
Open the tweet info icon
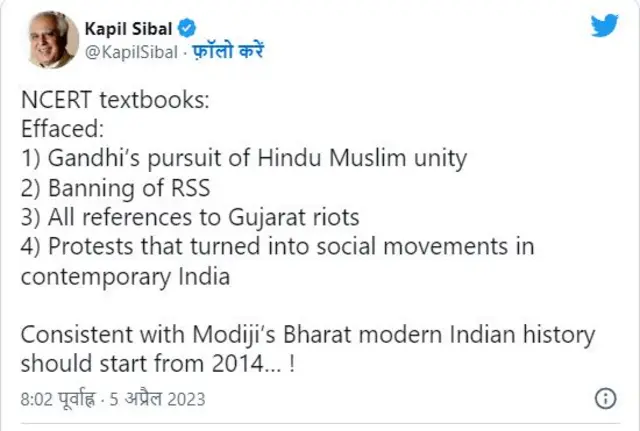[605, 399]
